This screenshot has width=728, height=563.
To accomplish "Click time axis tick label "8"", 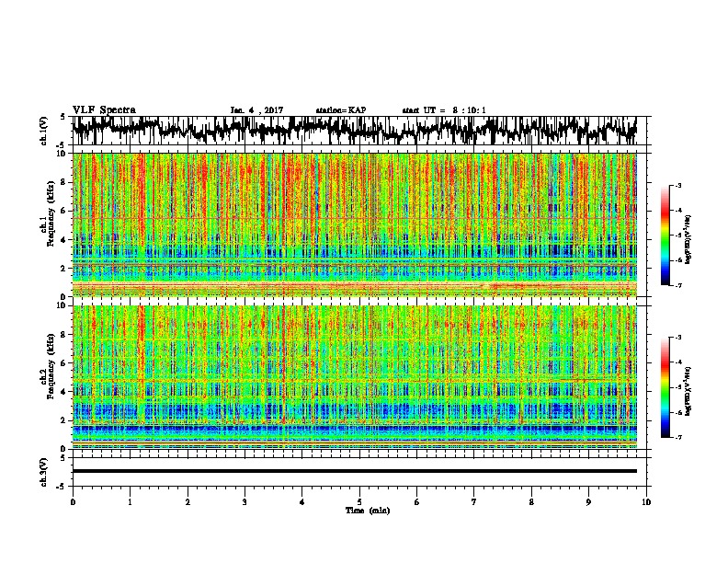I will [531, 502].
